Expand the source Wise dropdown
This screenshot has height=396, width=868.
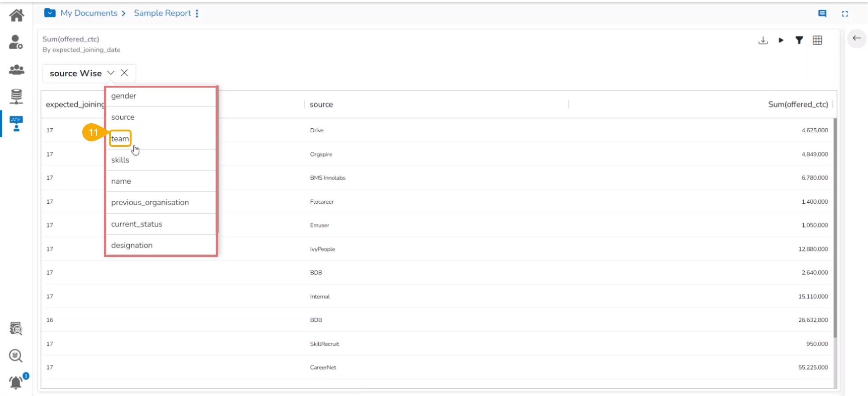coord(111,73)
